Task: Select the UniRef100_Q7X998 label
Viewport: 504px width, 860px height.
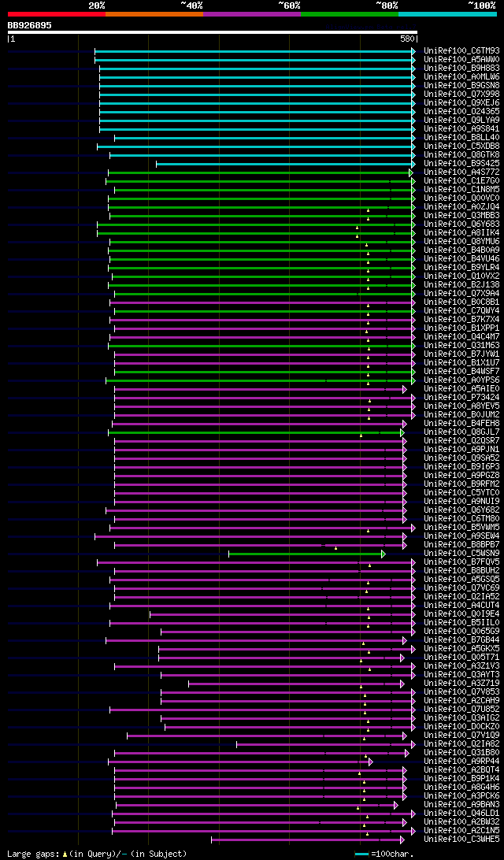Action: [461, 95]
